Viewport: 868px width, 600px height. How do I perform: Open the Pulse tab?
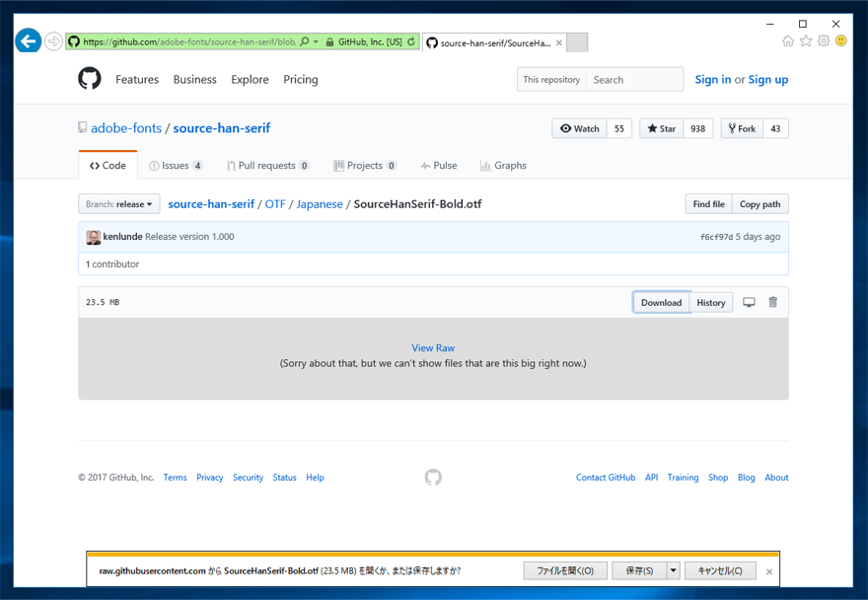[438, 165]
